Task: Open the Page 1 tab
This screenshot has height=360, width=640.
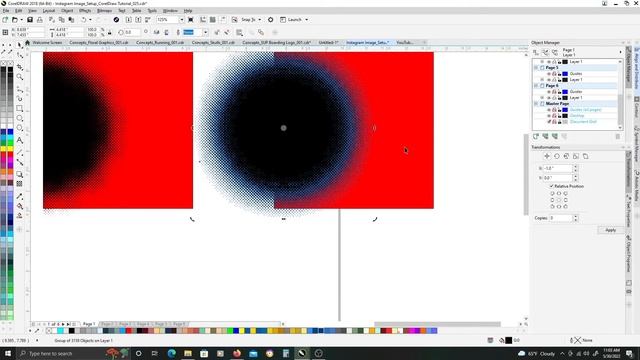Action: coord(89,324)
